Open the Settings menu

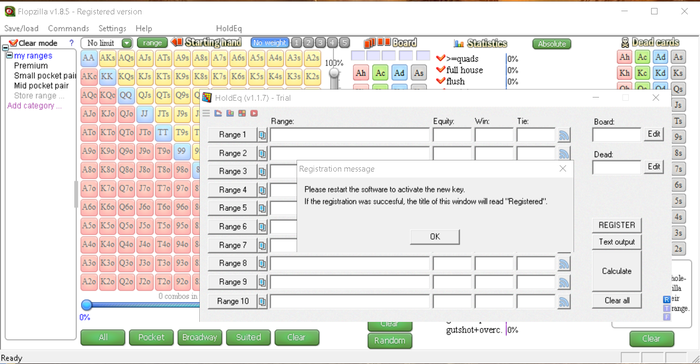coord(112,28)
